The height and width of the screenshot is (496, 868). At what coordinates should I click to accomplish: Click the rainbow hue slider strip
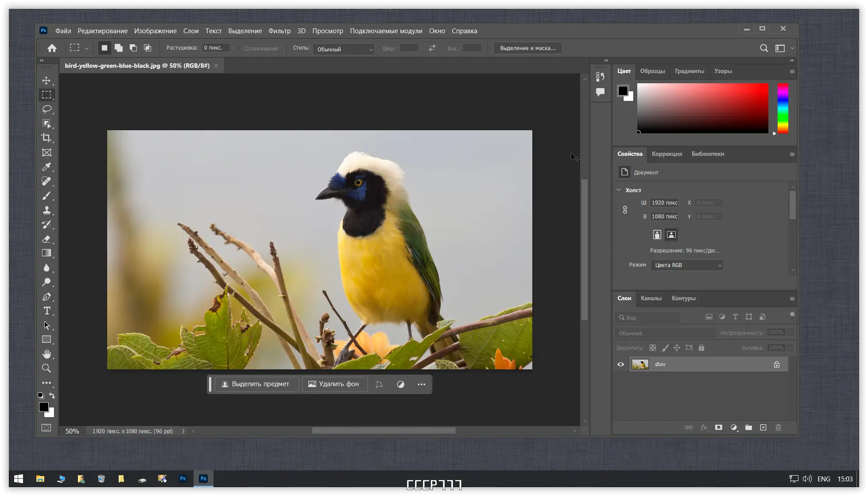(783, 108)
